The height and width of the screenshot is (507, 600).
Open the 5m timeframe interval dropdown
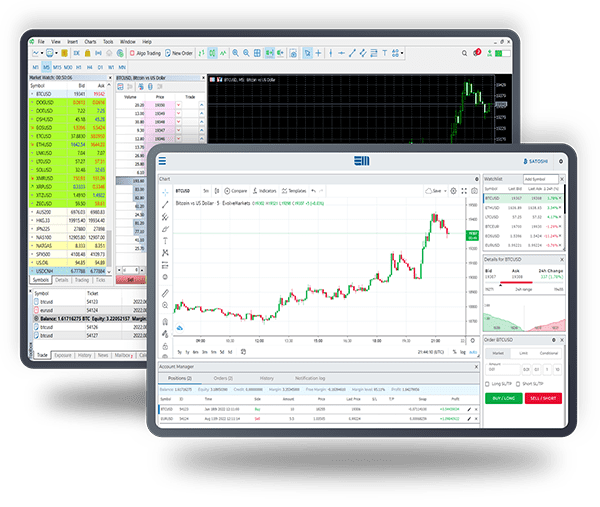[206, 190]
